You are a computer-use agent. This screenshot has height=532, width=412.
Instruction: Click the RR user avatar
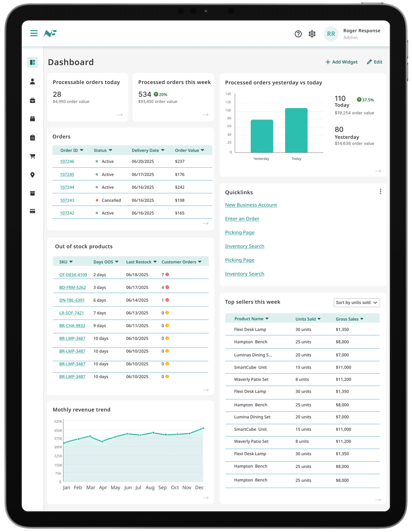331,34
